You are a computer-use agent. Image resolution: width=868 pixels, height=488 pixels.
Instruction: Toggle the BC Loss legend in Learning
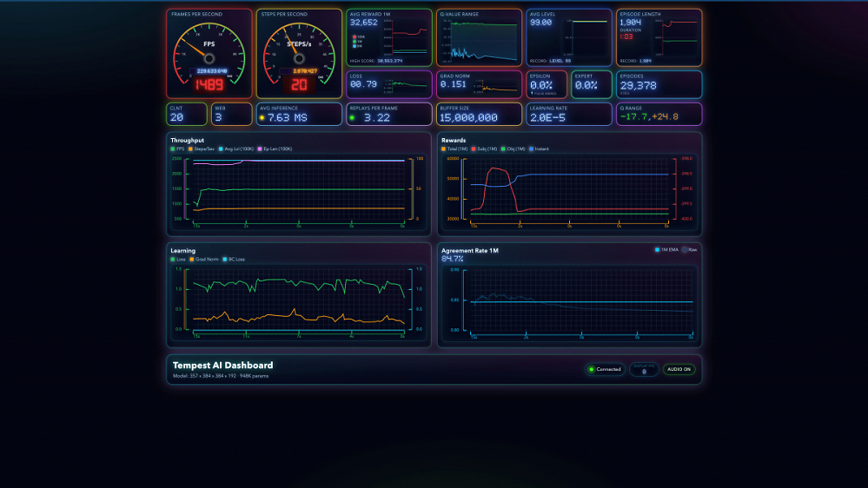coord(234,260)
